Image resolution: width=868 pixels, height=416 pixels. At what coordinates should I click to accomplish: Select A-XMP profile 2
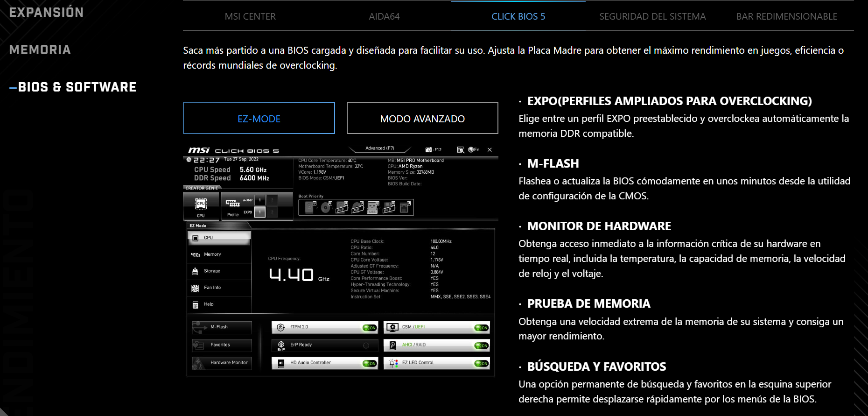point(272,200)
